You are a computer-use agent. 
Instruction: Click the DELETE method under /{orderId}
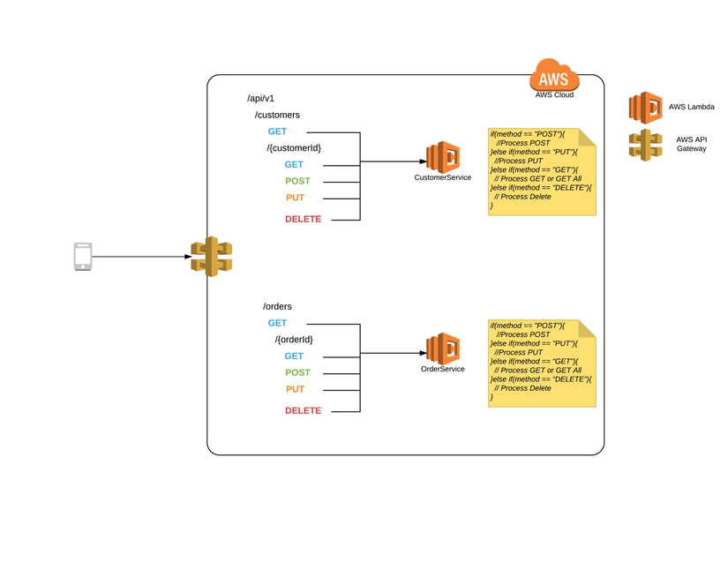pos(304,411)
